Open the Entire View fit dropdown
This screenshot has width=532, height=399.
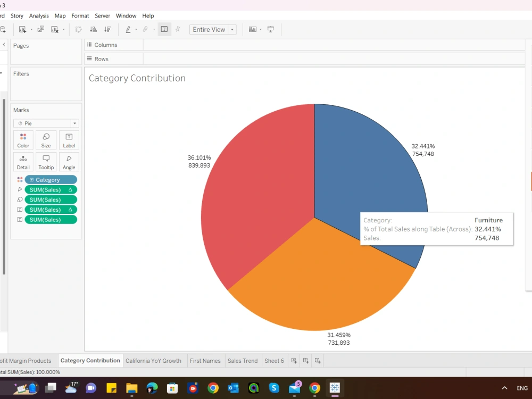point(213,29)
